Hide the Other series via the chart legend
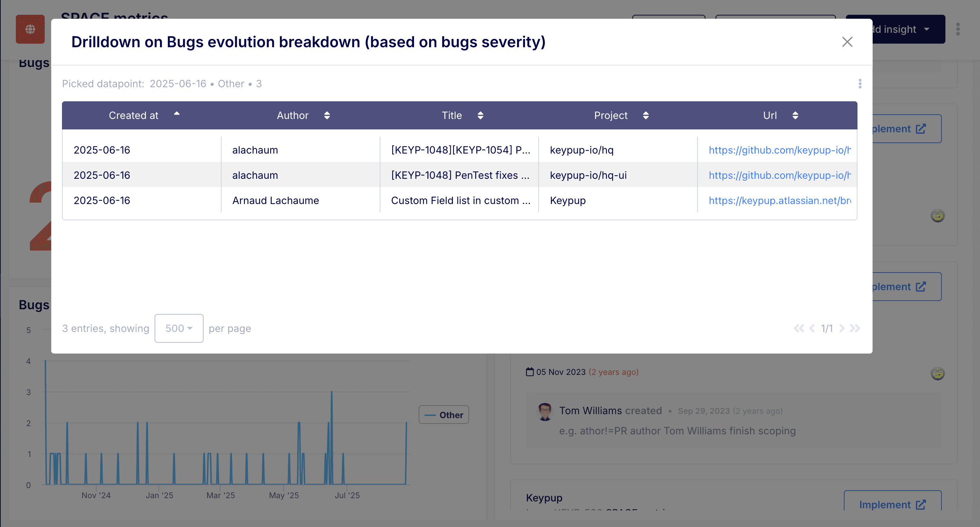 click(444, 415)
